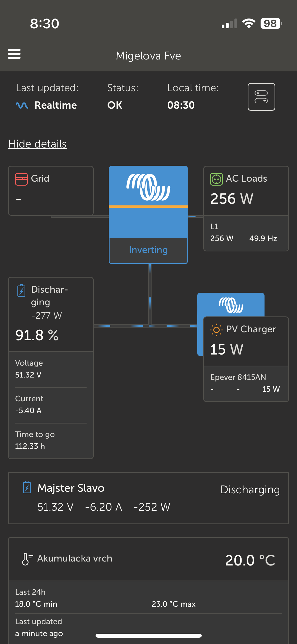The width and height of the screenshot is (297, 644).
Task: Tap the Migelova Fve installation title
Action: click(x=148, y=56)
